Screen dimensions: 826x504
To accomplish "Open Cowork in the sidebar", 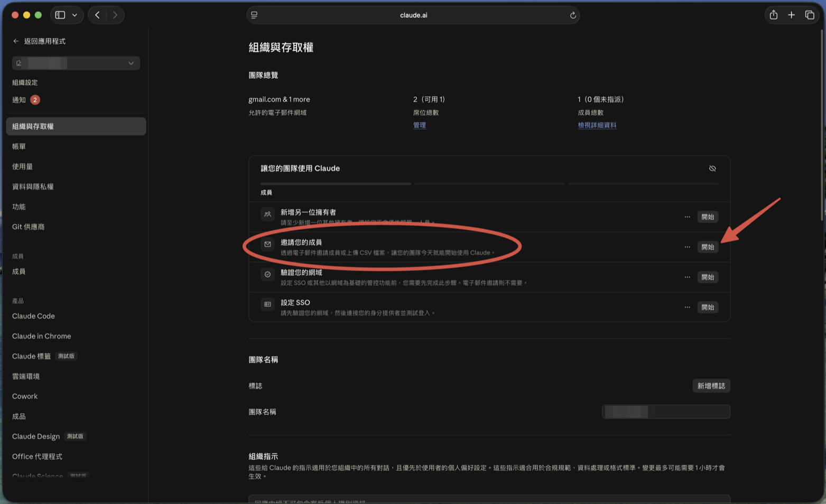I will pos(25,396).
